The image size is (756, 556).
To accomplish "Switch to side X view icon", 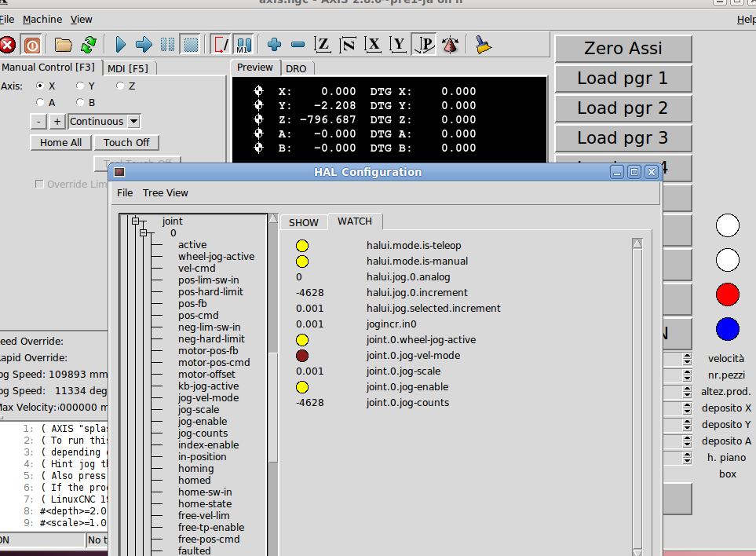I will point(373,46).
